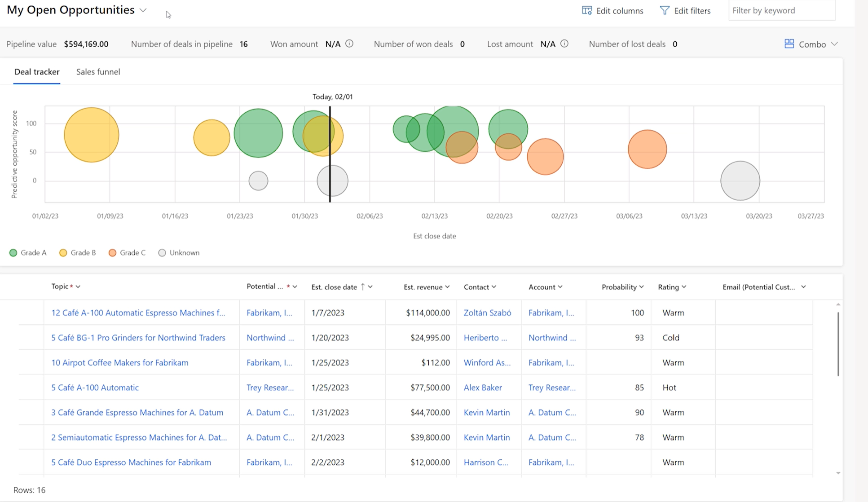
Task: Open 12 Café A-100 Automatic Espresso Machines opportunity
Action: click(138, 313)
